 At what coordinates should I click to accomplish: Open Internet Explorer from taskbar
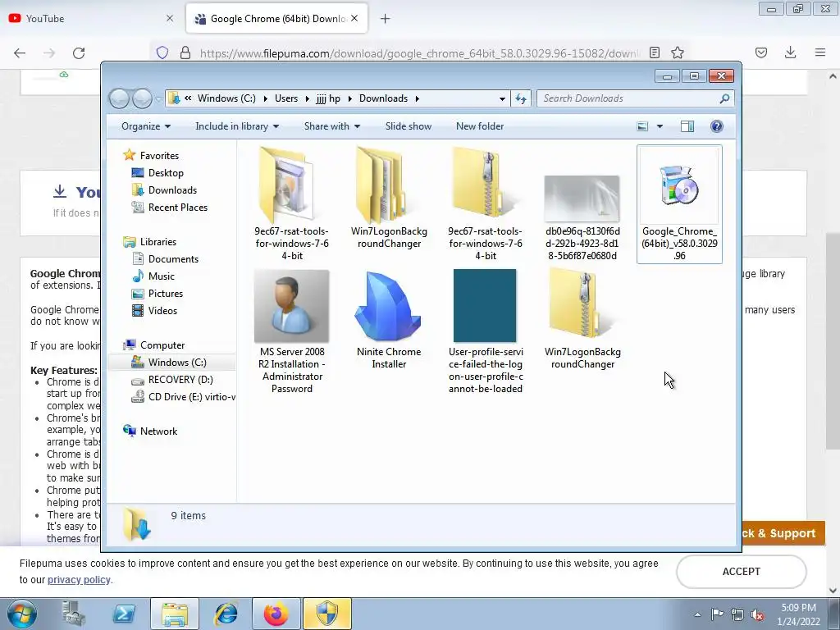pyautogui.click(x=226, y=614)
